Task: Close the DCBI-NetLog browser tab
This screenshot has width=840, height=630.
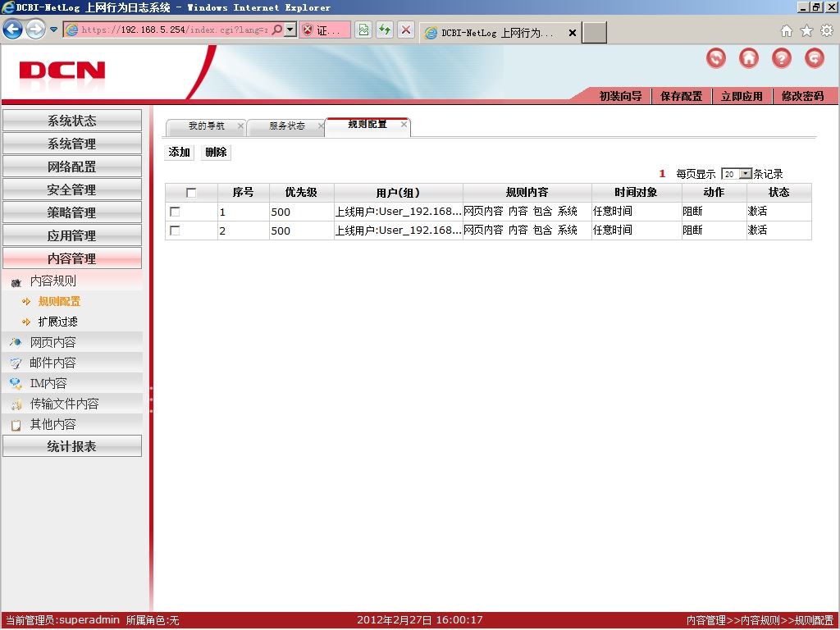Action: [x=572, y=33]
